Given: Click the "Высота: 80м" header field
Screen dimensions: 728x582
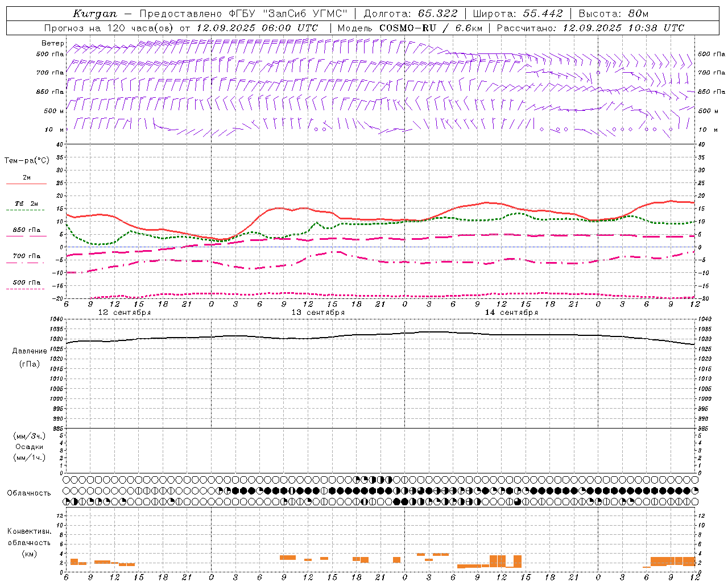Looking at the screenshot, I should click(614, 14).
